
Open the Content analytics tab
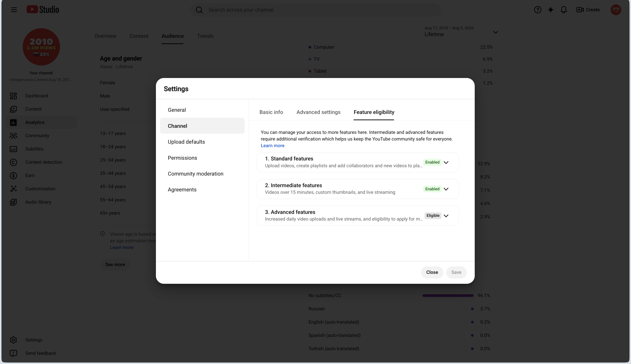click(139, 36)
